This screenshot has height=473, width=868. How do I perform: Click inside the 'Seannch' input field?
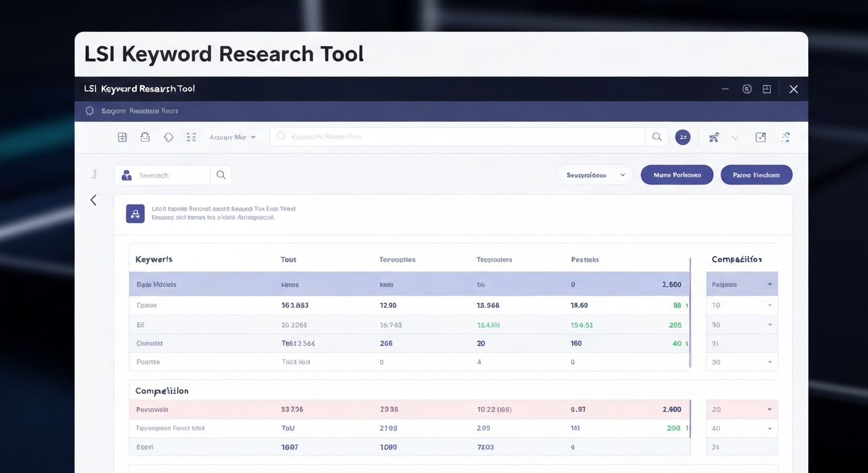point(166,175)
